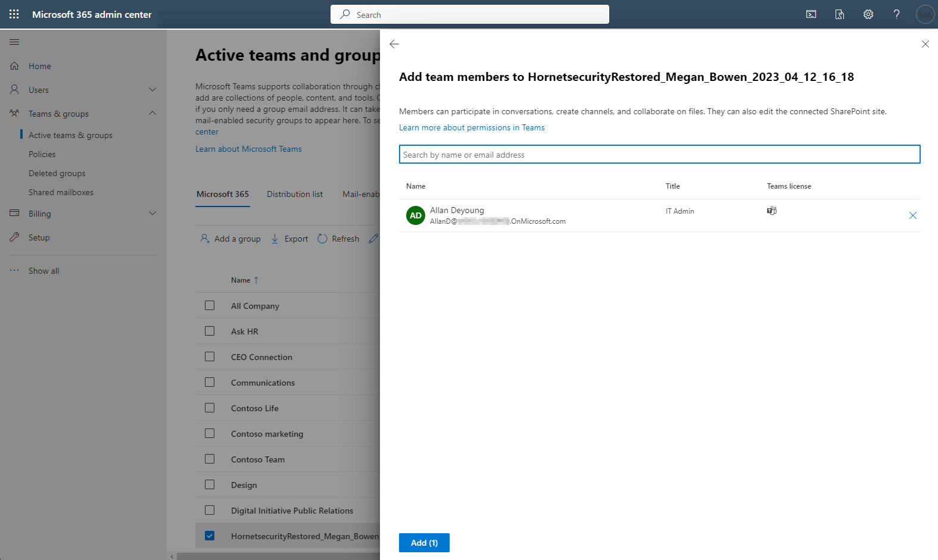This screenshot has height=560, width=938.
Task: Click the pencil edit icon in toolbar
Action: tap(373, 239)
